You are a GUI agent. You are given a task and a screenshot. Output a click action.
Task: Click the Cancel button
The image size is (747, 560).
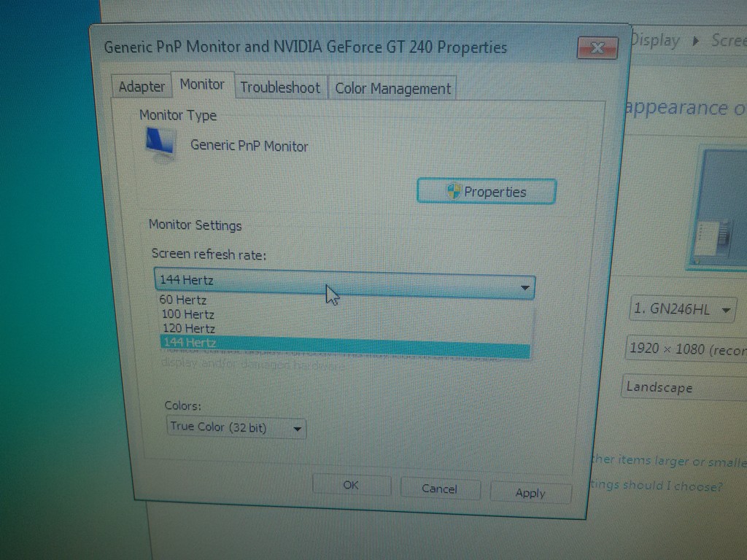pyautogui.click(x=440, y=489)
